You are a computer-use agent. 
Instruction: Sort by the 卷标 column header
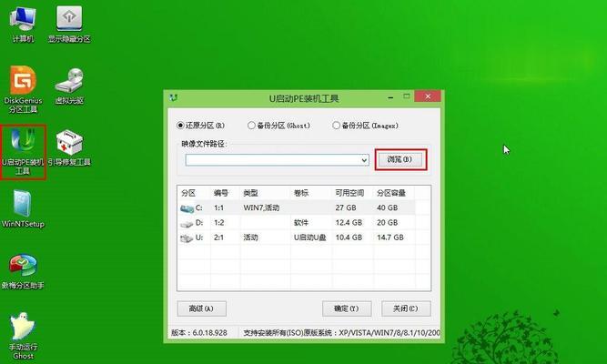(x=301, y=193)
